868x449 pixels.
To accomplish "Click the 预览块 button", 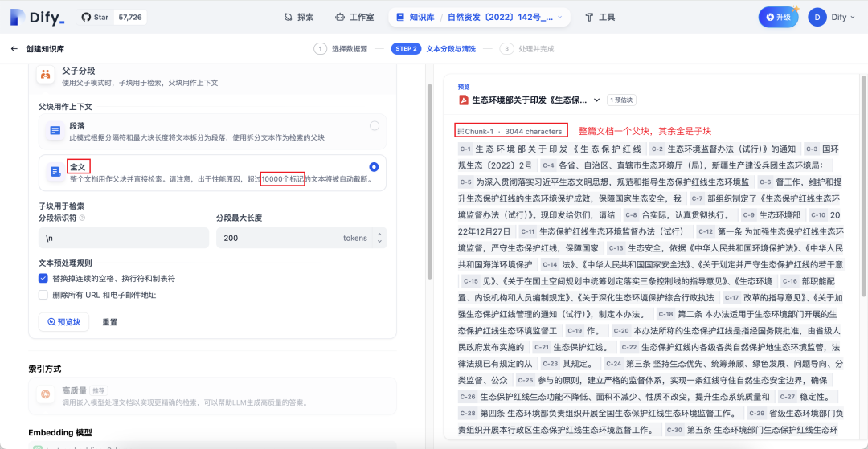I will tap(63, 322).
